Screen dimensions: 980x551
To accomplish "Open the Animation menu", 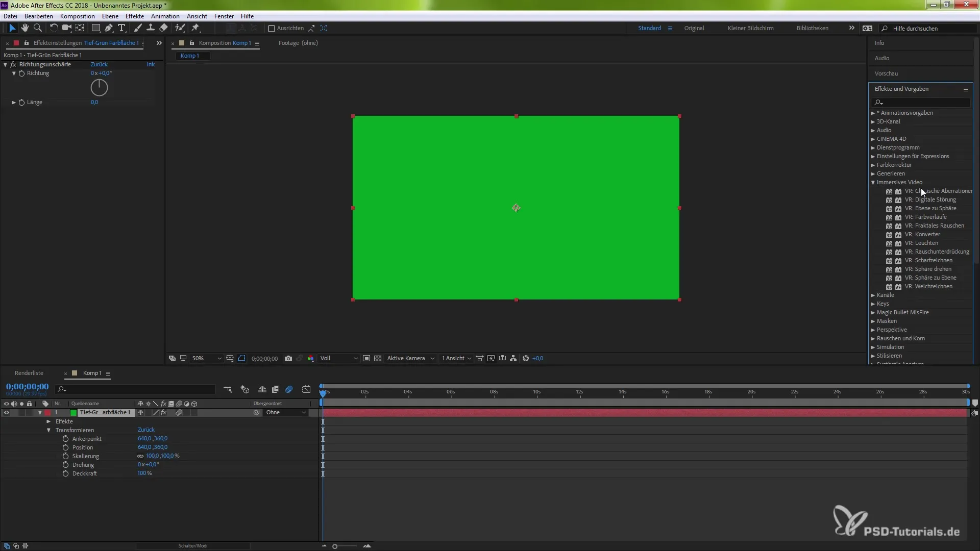I will coord(165,16).
